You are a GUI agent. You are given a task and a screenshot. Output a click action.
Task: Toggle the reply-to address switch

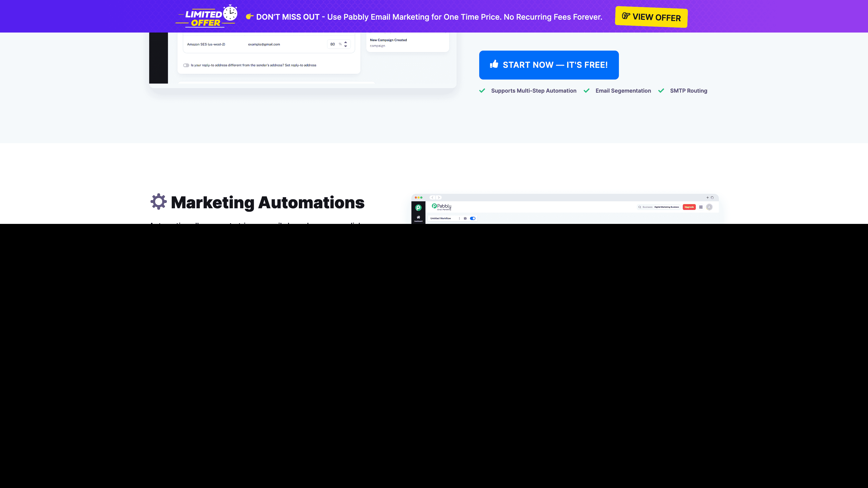(186, 65)
